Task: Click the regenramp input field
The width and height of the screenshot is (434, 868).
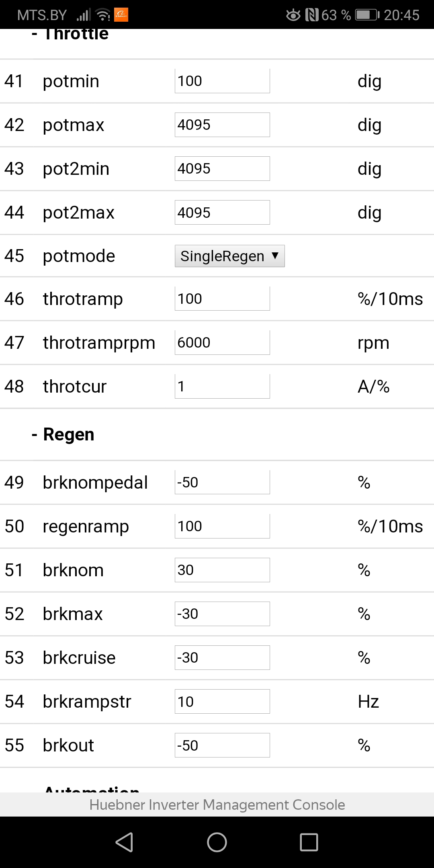Action: [x=222, y=526]
